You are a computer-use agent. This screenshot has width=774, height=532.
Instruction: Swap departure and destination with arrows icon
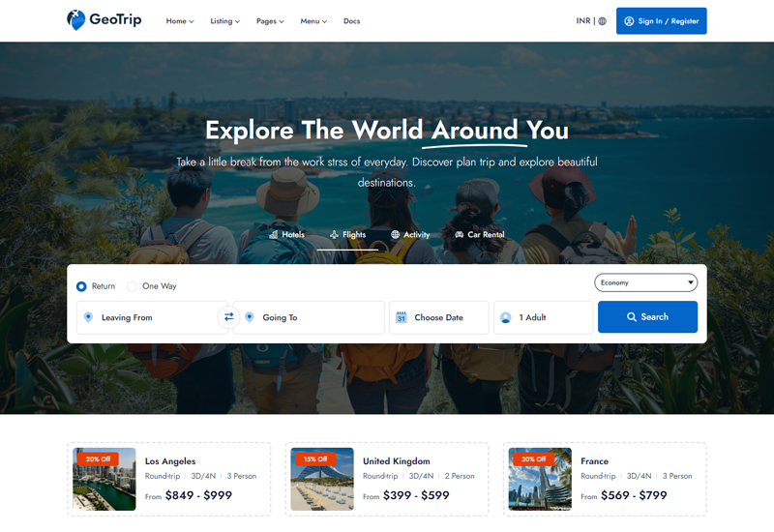(228, 317)
